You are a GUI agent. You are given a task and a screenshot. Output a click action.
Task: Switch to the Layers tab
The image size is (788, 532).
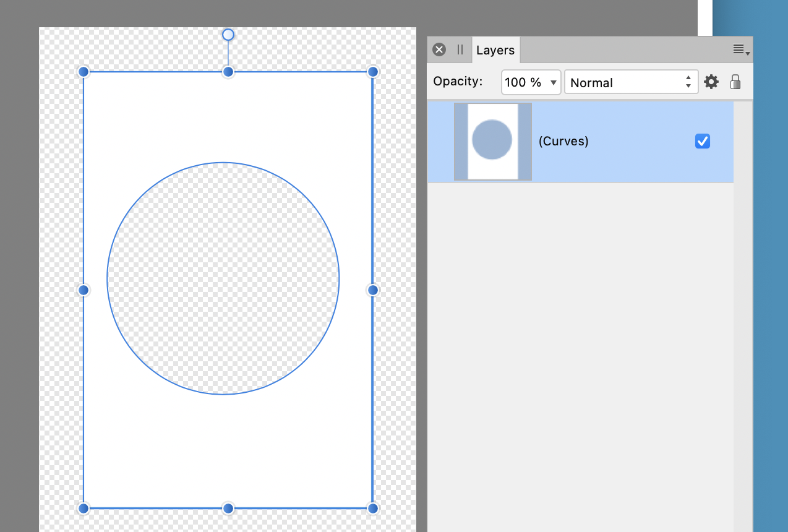click(x=495, y=50)
